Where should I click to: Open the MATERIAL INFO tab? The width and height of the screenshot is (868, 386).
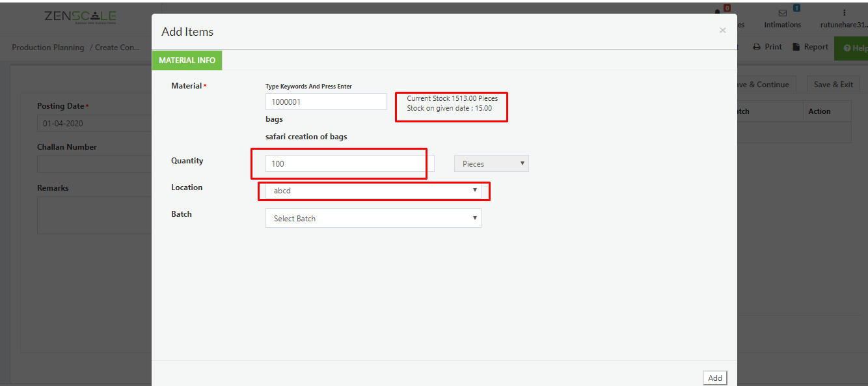click(187, 60)
